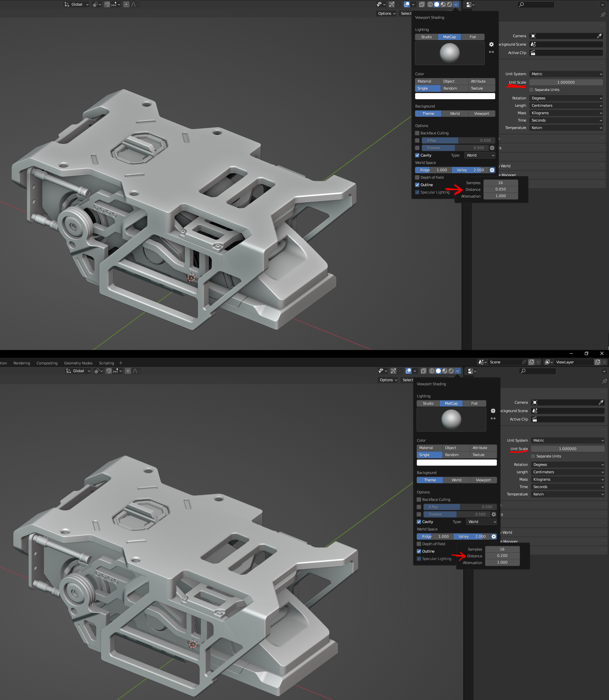Pin the Scene in the top header
The image size is (609, 700).
click(x=524, y=362)
